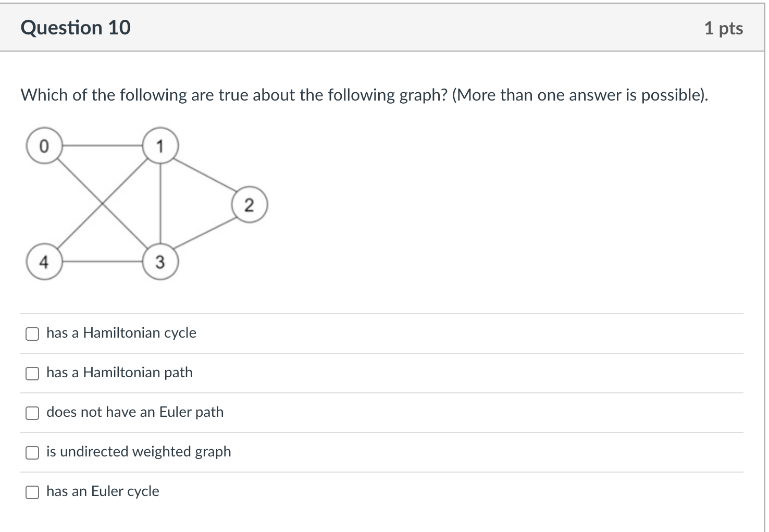Select graph node labeled 4
Screen dimensions: 769x532
44,261
